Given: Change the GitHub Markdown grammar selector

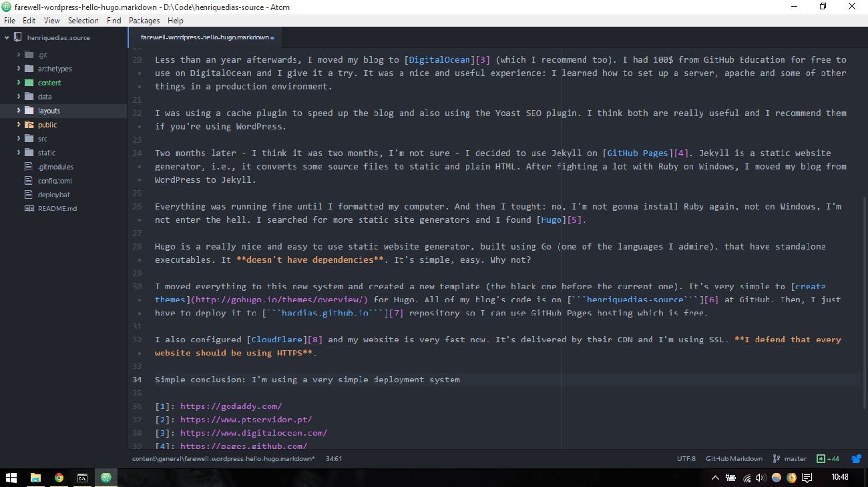Looking at the screenshot, I should pyautogui.click(x=734, y=459).
